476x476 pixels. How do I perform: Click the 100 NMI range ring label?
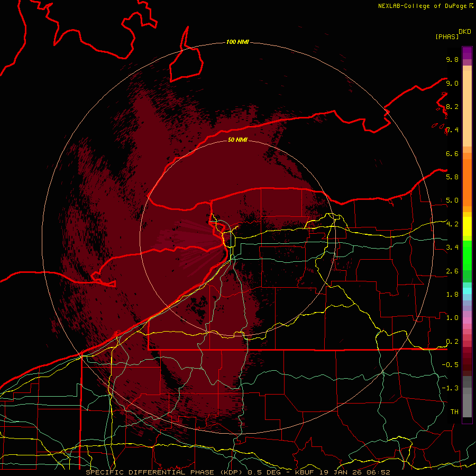[x=237, y=42]
